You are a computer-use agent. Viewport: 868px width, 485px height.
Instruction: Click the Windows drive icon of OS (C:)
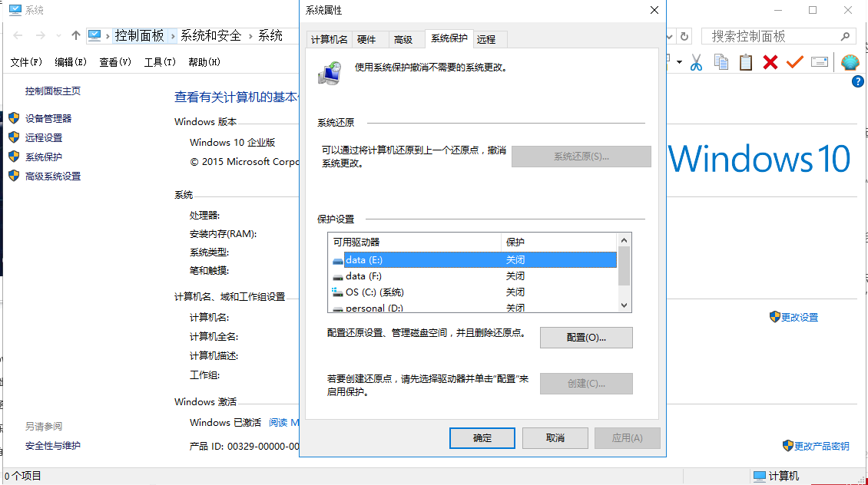(x=338, y=292)
